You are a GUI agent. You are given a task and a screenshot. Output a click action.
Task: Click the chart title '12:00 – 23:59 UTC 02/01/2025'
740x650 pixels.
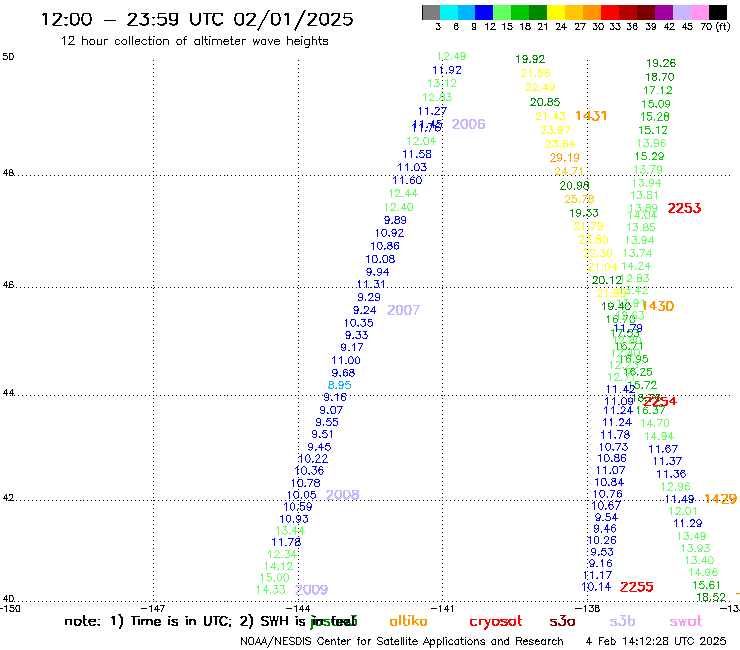click(x=197, y=19)
